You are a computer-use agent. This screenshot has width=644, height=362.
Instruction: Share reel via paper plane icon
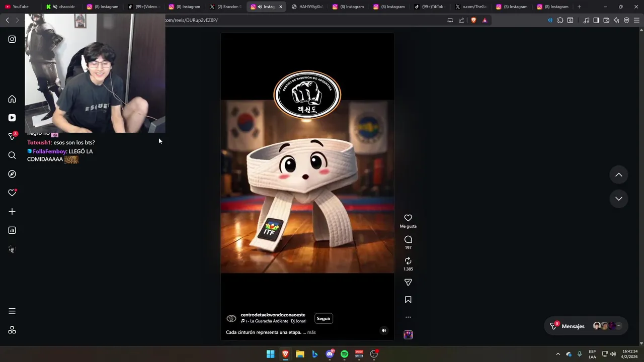[x=408, y=282]
